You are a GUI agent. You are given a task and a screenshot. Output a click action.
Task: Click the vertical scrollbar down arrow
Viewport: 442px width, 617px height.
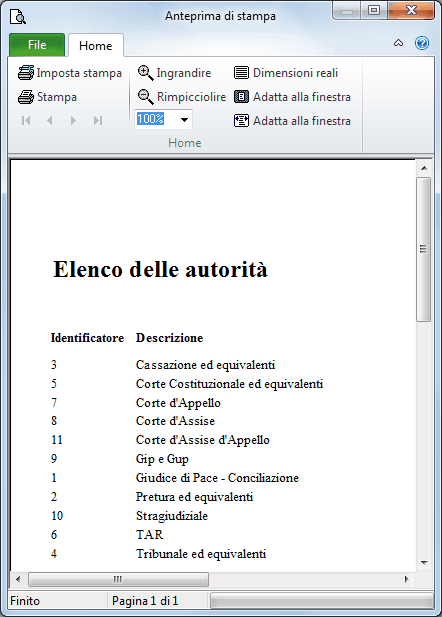pos(424,562)
